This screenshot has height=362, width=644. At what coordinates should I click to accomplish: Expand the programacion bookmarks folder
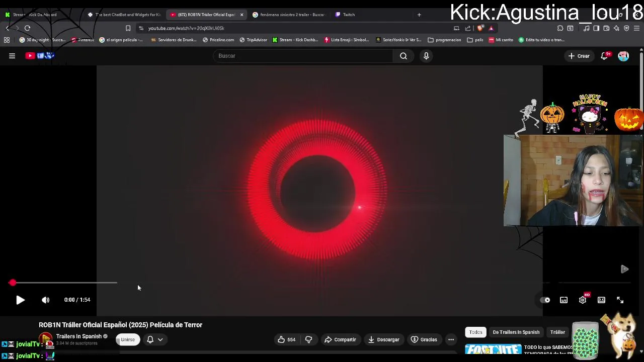click(444, 40)
